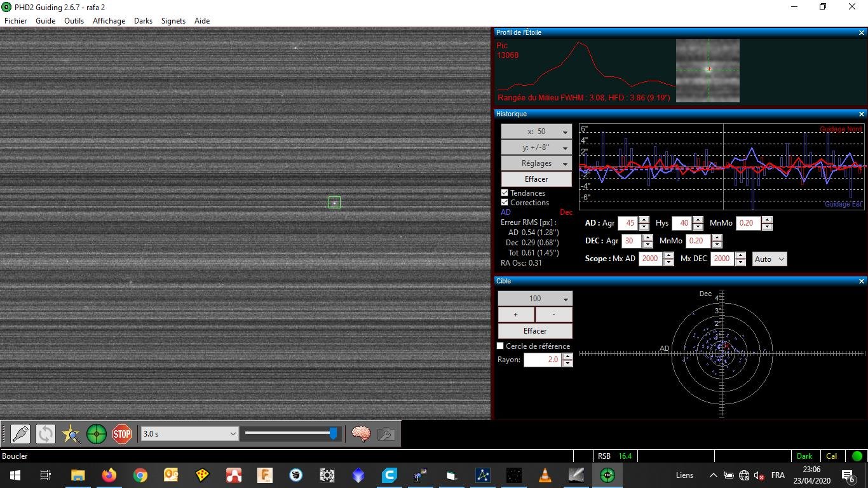Click the + zoom button in Cible
The width and height of the screenshot is (868, 488).
click(x=516, y=315)
